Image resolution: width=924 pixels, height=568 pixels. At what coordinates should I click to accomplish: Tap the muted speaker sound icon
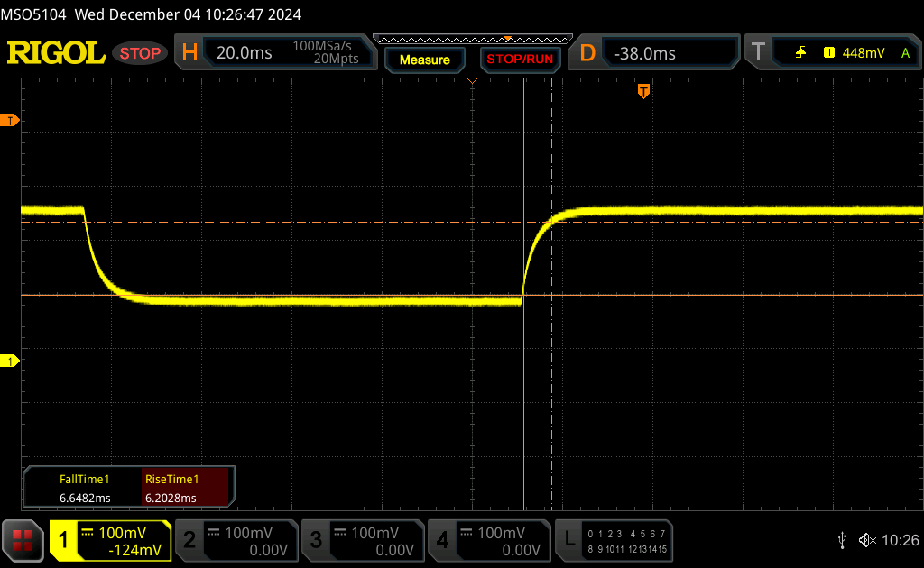[867, 540]
